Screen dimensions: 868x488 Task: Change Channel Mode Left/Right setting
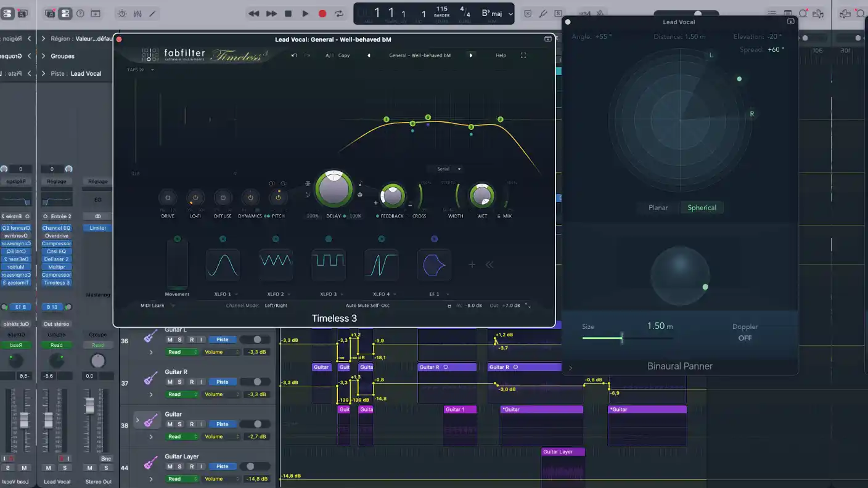pyautogui.click(x=276, y=305)
